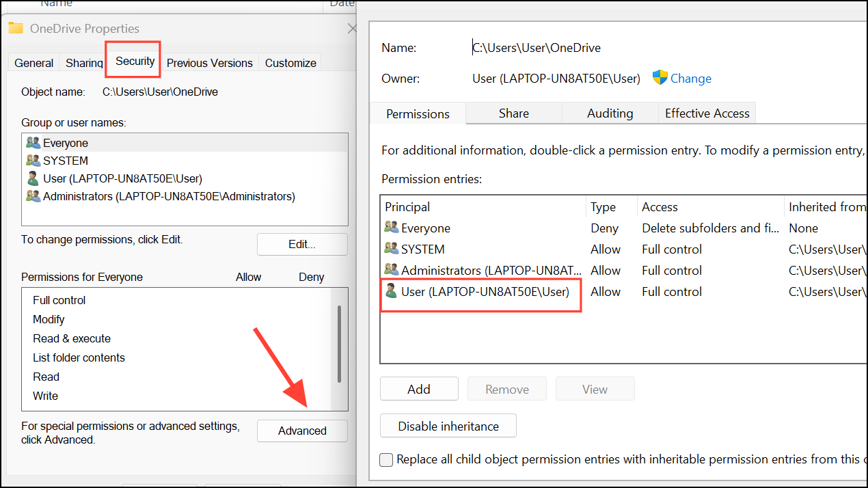Click the Everyone group icon in group list

[x=33, y=142]
